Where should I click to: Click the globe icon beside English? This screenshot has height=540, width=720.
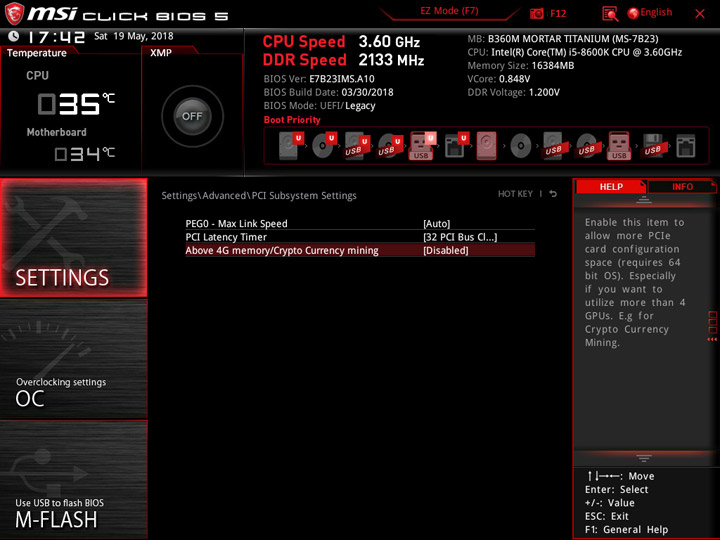pyautogui.click(x=633, y=13)
